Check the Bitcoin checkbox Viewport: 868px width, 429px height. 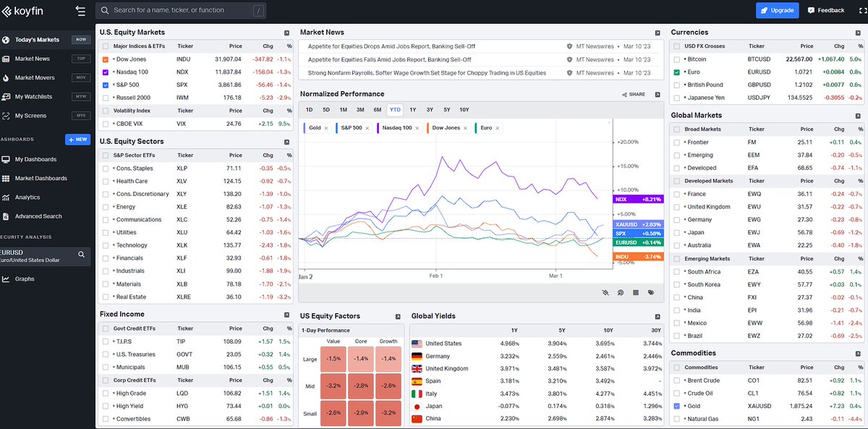[x=676, y=59]
